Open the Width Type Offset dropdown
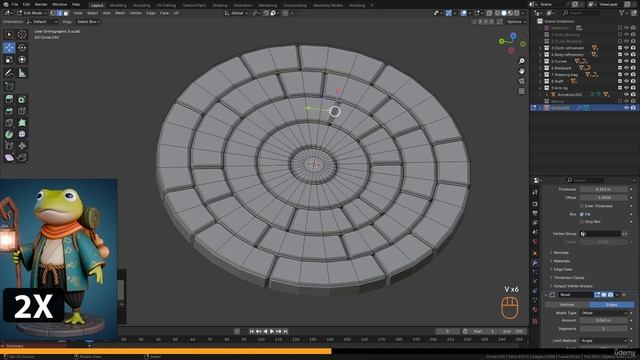 604,313
